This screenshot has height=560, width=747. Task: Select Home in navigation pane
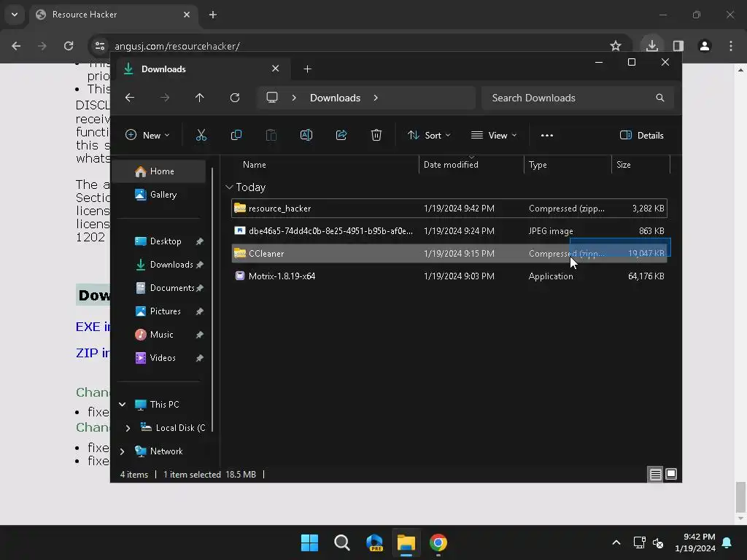click(160, 171)
